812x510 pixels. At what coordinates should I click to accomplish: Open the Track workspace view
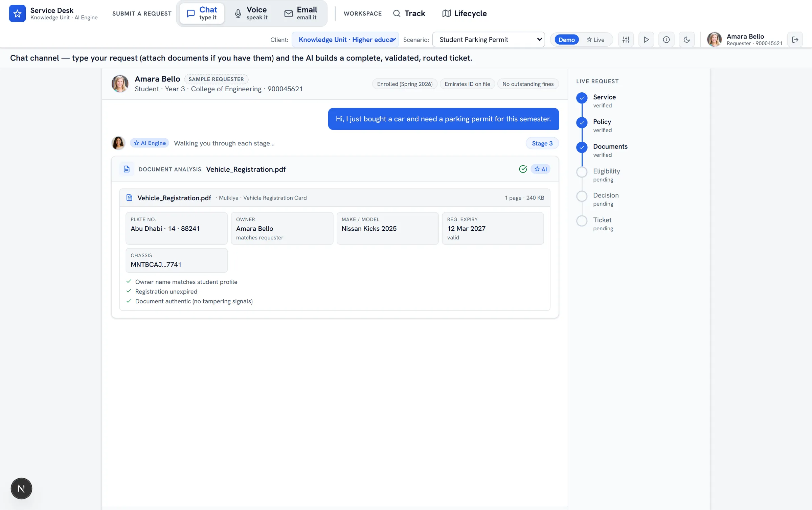point(409,14)
